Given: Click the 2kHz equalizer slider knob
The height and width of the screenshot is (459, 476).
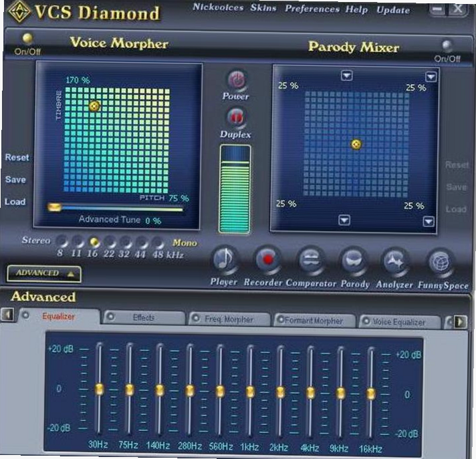Looking at the screenshot, I should coord(280,393).
